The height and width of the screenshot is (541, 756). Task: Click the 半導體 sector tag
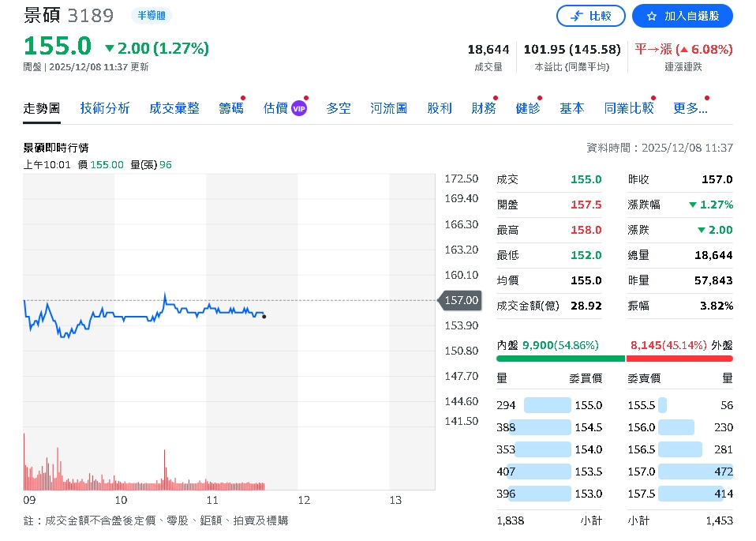(x=151, y=15)
